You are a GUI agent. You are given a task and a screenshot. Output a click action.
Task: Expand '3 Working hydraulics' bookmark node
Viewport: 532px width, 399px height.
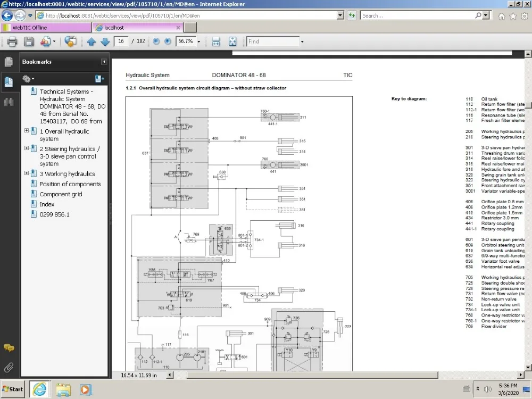pyautogui.click(x=27, y=173)
